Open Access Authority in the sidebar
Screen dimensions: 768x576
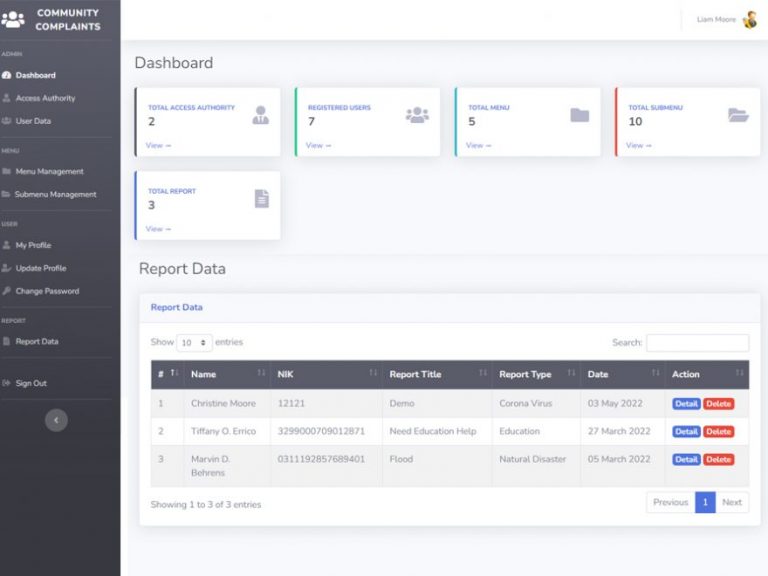click(x=45, y=98)
